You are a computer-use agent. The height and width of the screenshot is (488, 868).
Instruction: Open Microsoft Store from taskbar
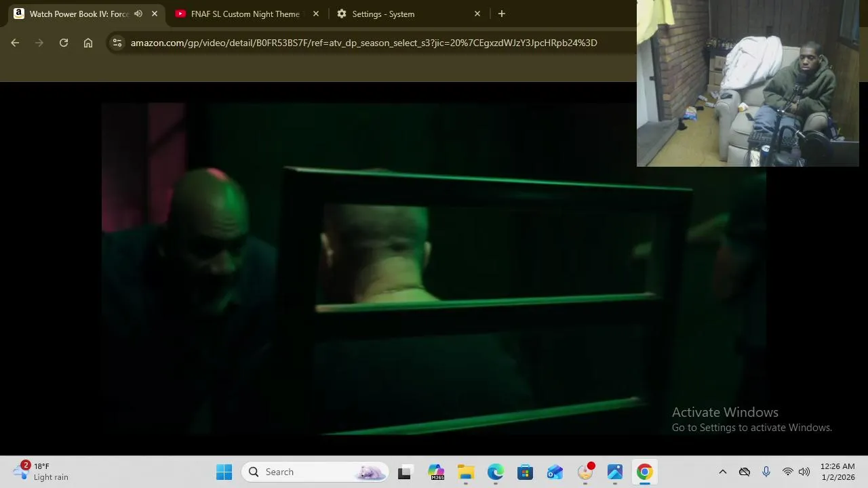click(x=525, y=472)
